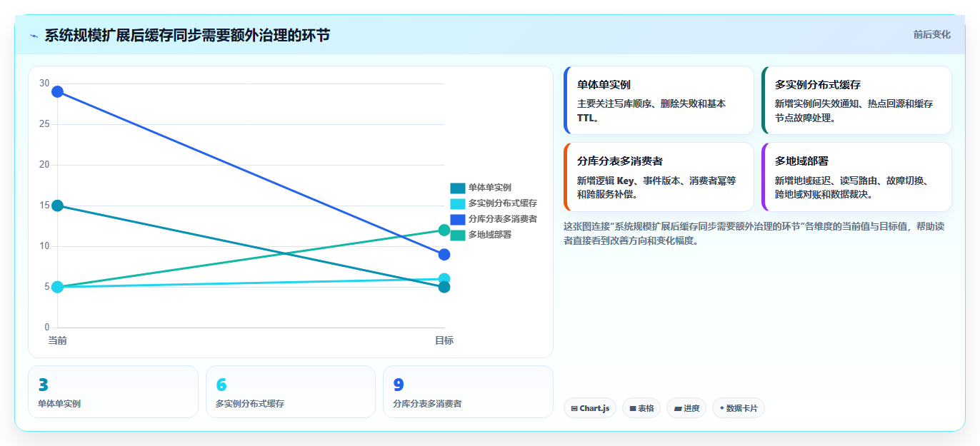
Task: Click the header icon beside the title
Action: (34, 36)
